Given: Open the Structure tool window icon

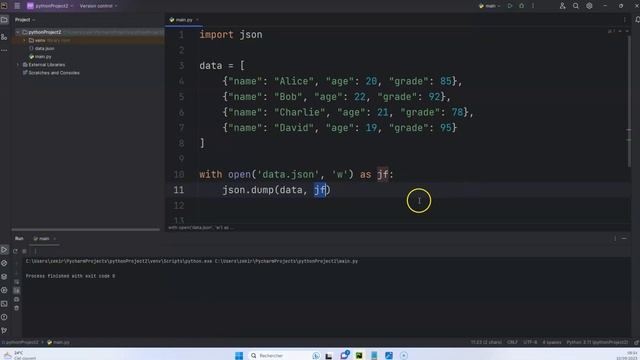Looking at the screenshot, I should point(4,37).
